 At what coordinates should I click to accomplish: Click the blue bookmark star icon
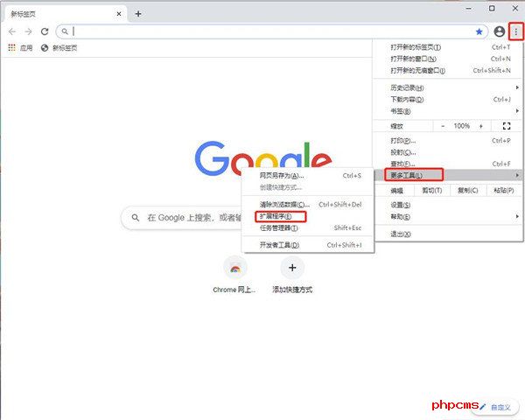[x=479, y=31]
